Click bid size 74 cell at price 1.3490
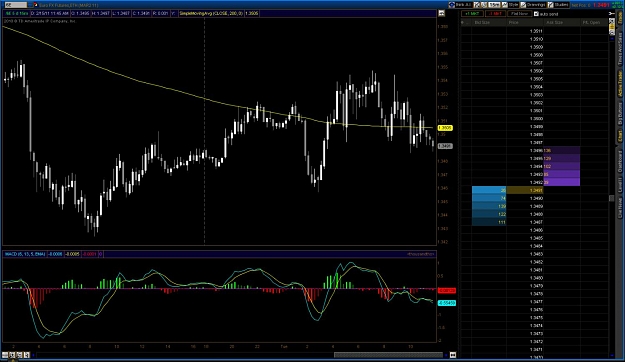The image size is (625, 362). (489, 198)
